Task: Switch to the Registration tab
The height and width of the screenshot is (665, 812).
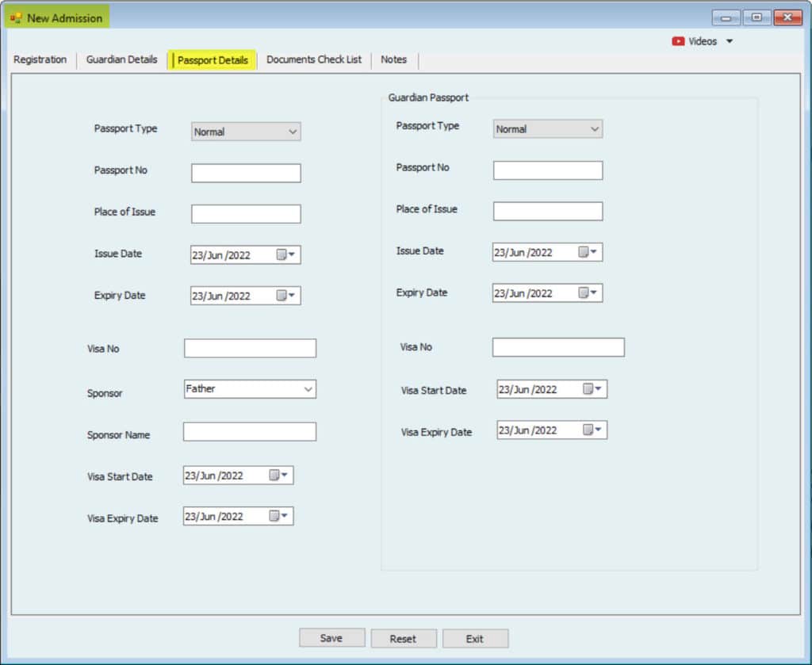Action: 40,59
